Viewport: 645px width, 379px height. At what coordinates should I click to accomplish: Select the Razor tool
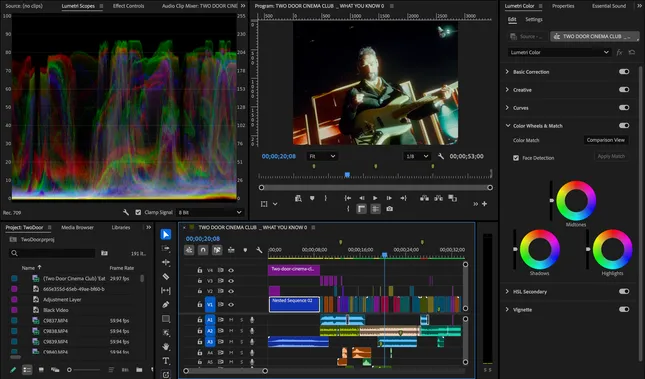[x=166, y=277]
